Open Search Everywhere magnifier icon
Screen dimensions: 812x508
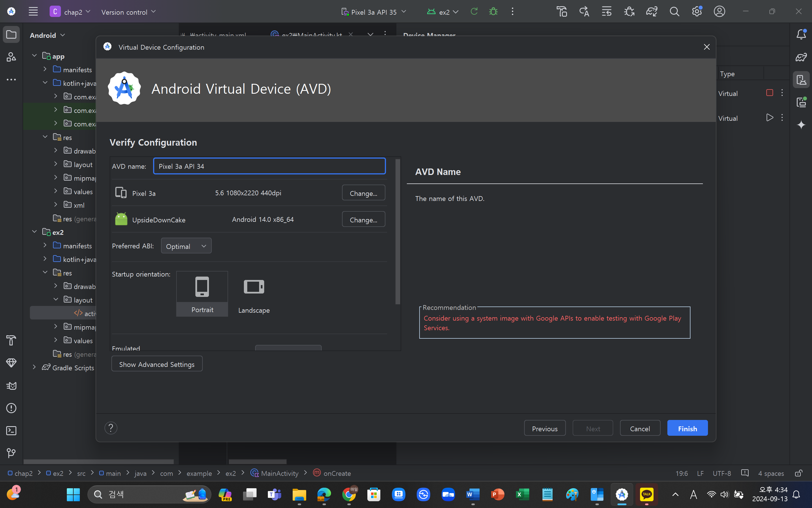pyautogui.click(x=674, y=12)
